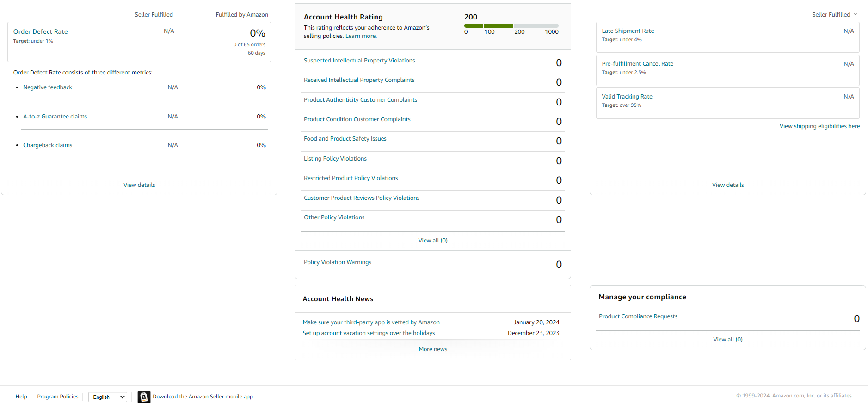Open Suspected Intellectual Property Violations

(359, 61)
